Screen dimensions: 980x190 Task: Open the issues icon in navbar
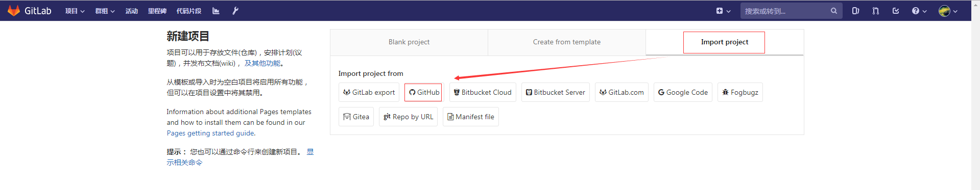pyautogui.click(x=856, y=11)
